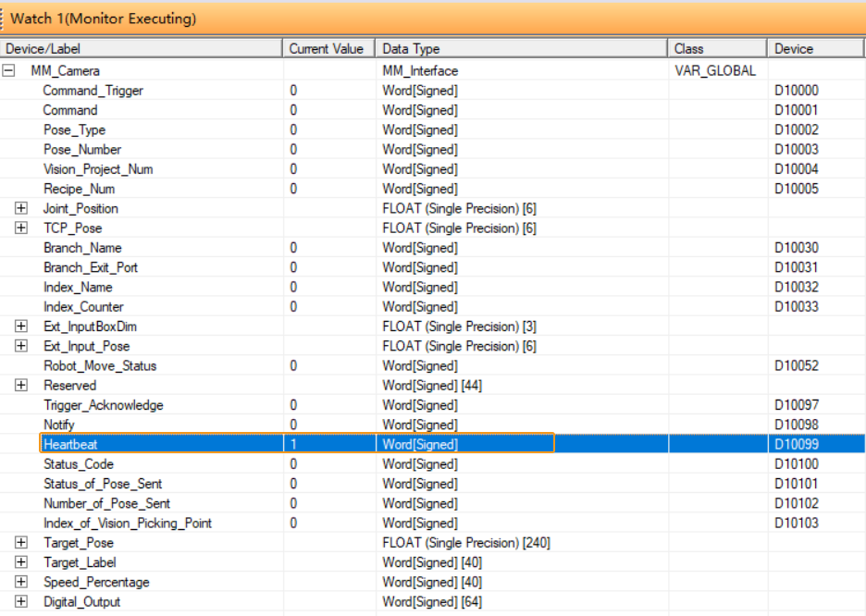Expand the Ext_Input_Pose array

(21, 346)
